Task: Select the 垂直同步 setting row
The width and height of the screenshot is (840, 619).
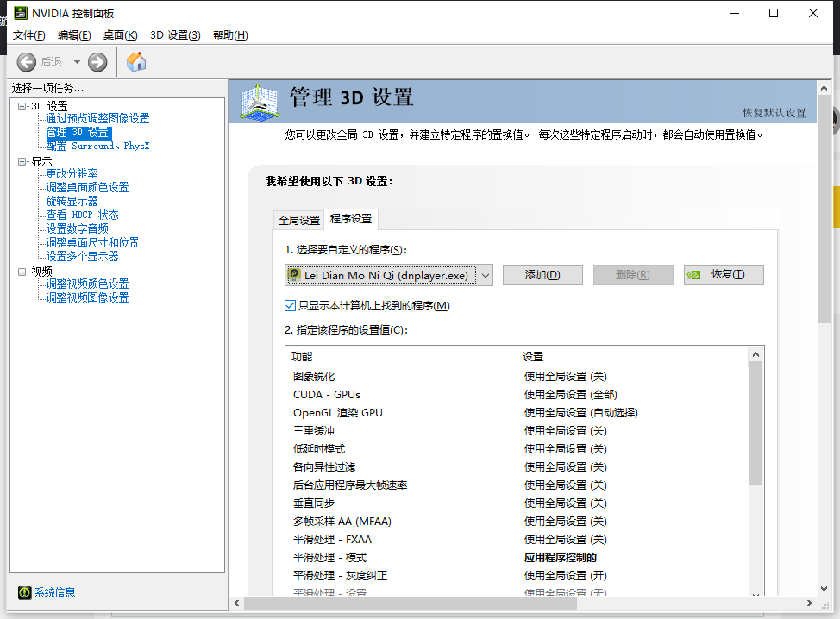Action: tap(314, 503)
